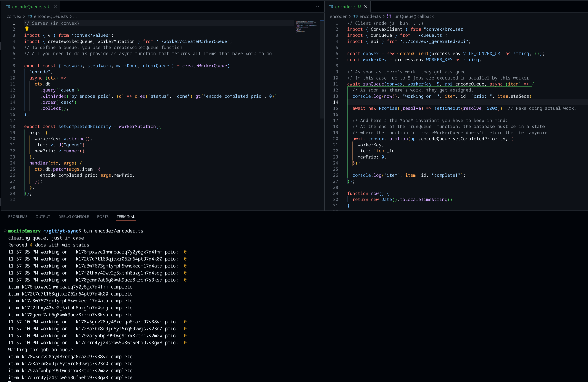588x382 pixels.
Task: Open the encodeQueue.ts breadcrumb dropdown
Action: click(51, 16)
